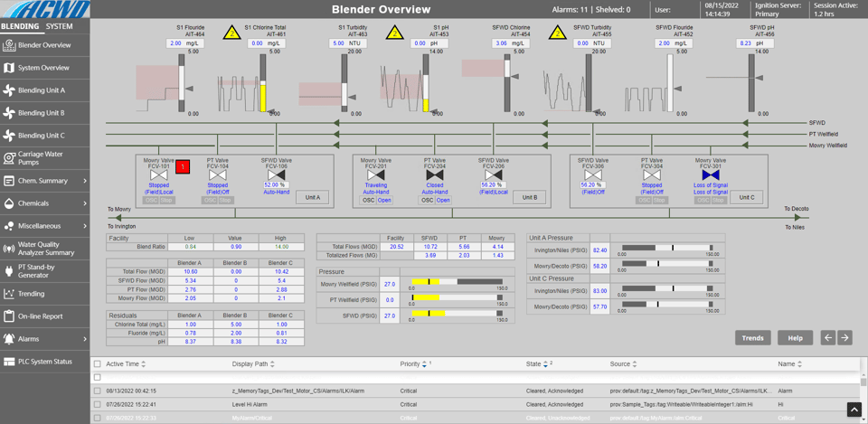The width and height of the screenshot is (868, 424).
Task: Switch to the SYSTEM tab
Action: pos(60,26)
